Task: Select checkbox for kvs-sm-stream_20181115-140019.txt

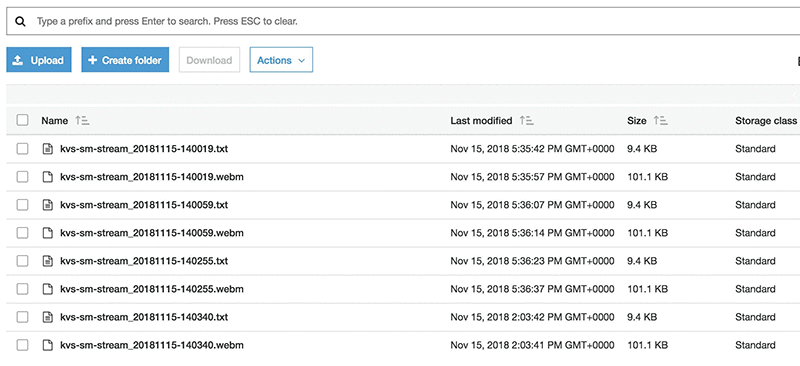Action: [x=22, y=149]
